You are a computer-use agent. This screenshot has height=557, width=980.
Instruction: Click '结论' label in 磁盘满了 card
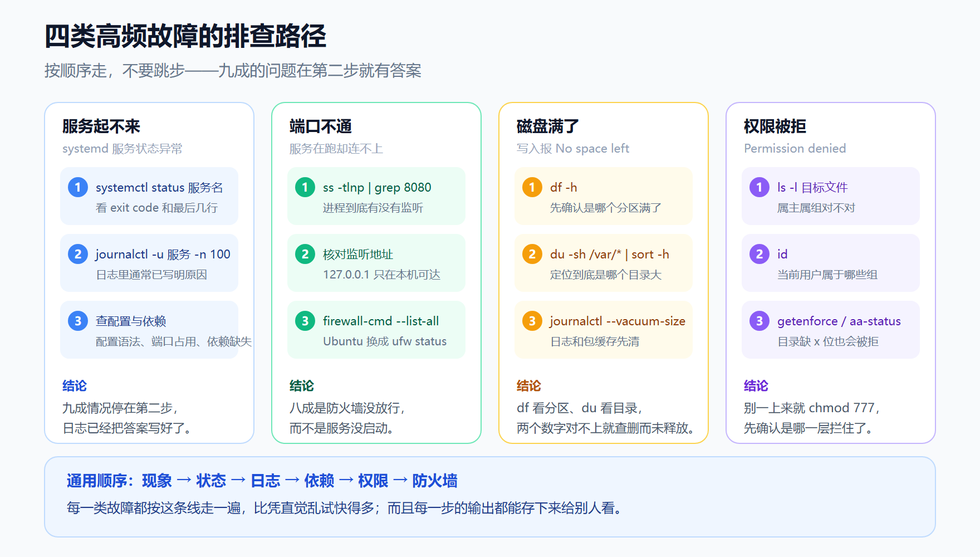(x=529, y=385)
